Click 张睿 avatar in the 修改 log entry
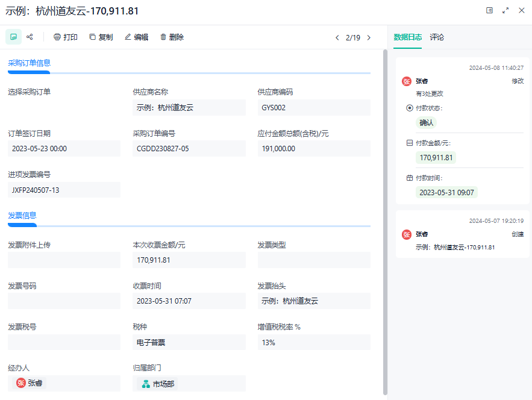Image resolution: width=532 pixels, height=400 pixels. tap(407, 81)
